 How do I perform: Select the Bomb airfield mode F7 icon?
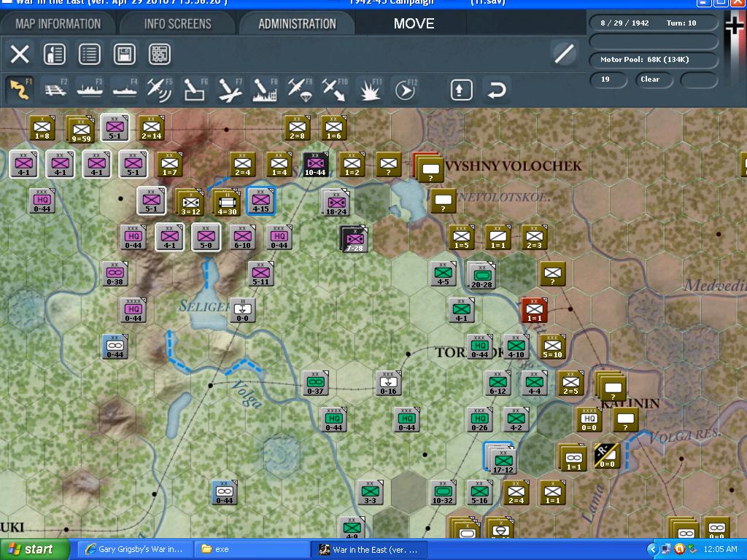[230, 90]
